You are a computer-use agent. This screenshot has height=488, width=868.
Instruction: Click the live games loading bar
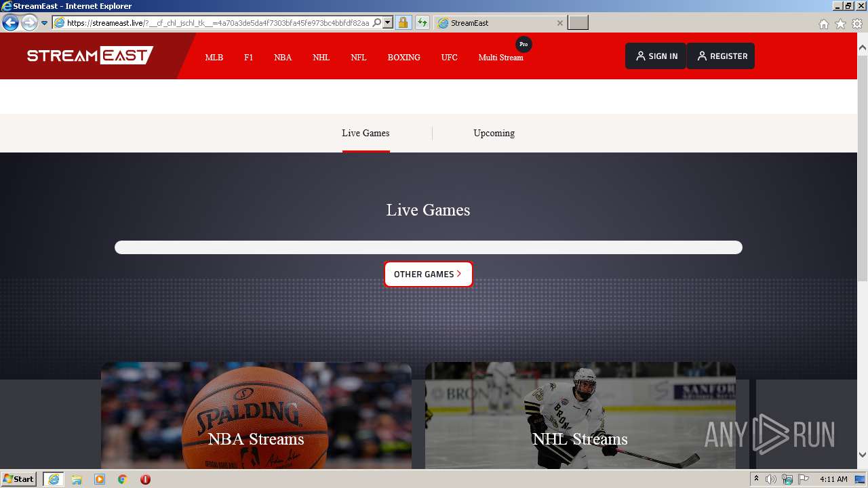pos(429,247)
